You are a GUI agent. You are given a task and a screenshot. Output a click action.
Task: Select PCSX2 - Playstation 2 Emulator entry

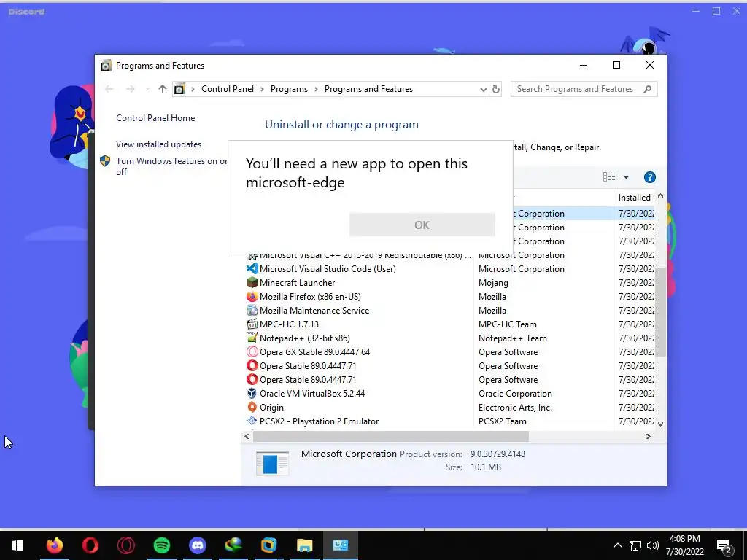tap(320, 421)
